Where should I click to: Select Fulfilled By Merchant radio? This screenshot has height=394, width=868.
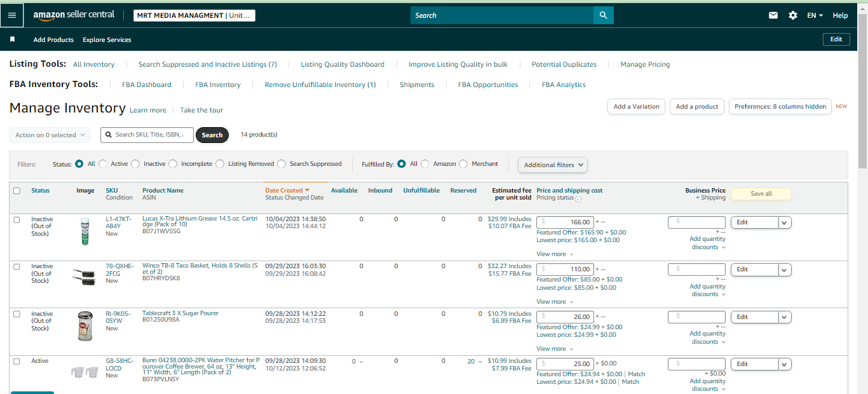pyautogui.click(x=463, y=164)
